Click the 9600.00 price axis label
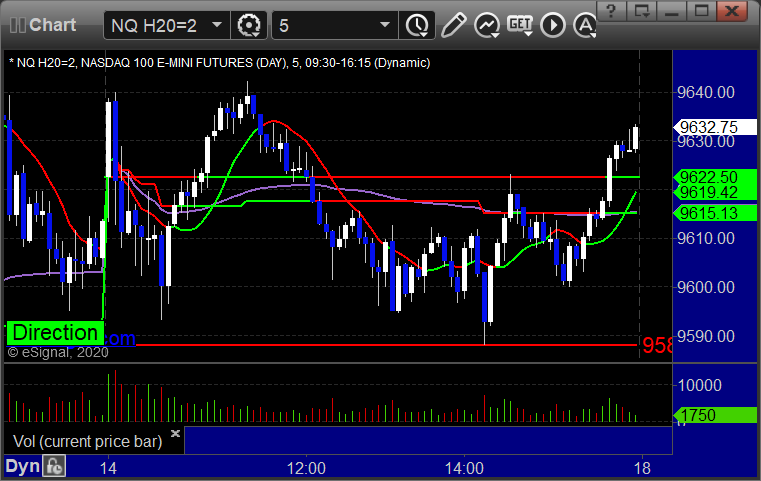 (x=706, y=287)
